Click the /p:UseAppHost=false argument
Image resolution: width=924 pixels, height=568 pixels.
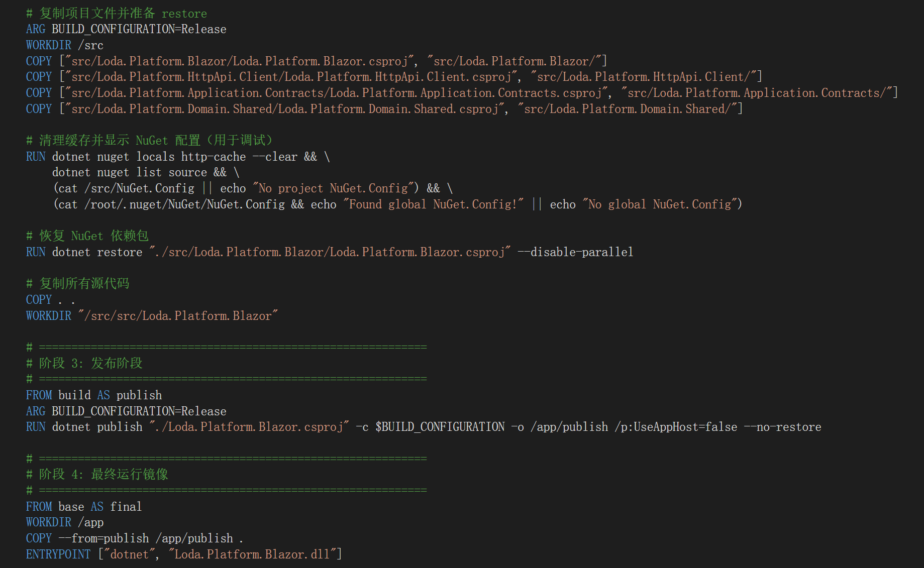click(676, 427)
